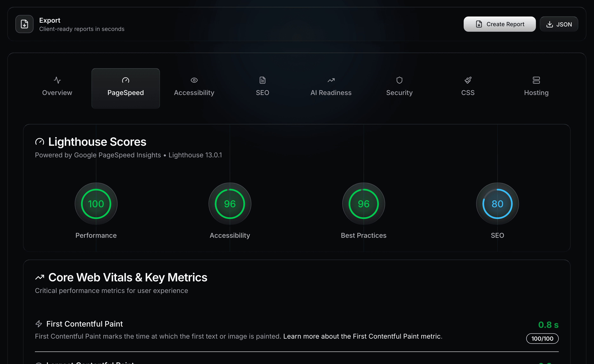Screen dimensions: 594x364
Task: Open the Accessibility tab
Action: click(194, 88)
